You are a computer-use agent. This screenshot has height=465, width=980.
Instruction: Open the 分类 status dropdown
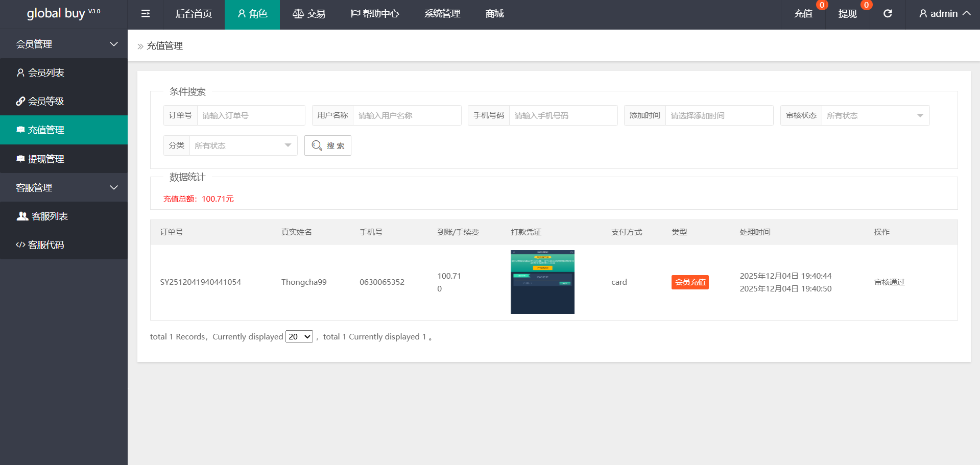tap(243, 146)
